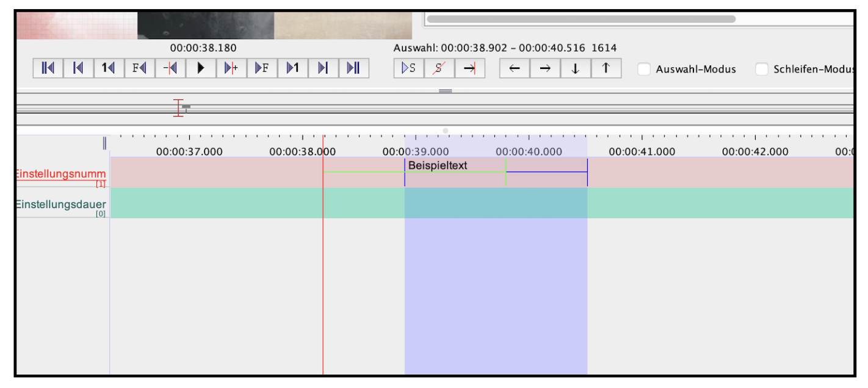Screen dimensions: 868x388
Task: Move to the annotation below
Action: 576,68
